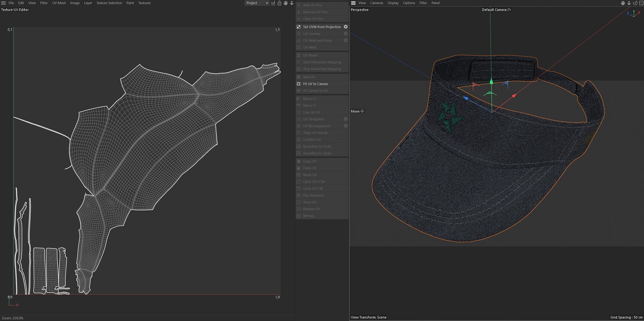Open the UV editor hamburger menu

pos(3,3)
